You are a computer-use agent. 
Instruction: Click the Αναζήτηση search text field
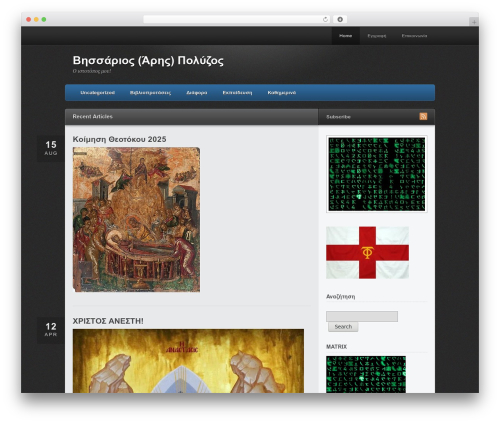click(362, 316)
